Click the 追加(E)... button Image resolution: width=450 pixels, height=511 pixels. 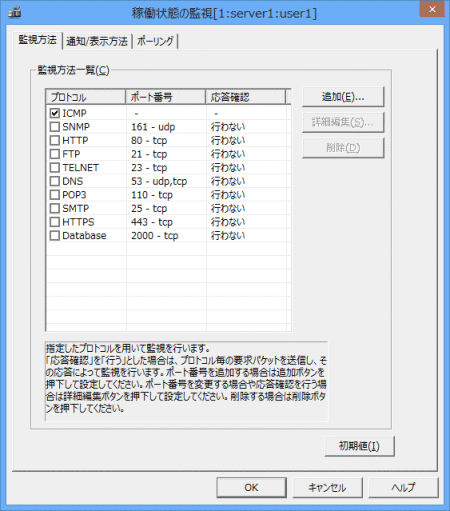343,97
